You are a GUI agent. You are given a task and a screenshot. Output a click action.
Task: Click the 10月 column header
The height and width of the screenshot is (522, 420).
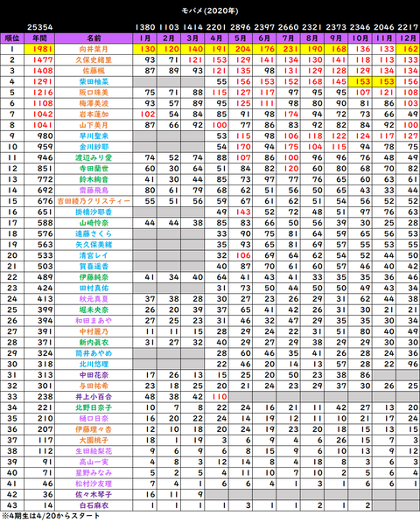[x=360, y=38]
